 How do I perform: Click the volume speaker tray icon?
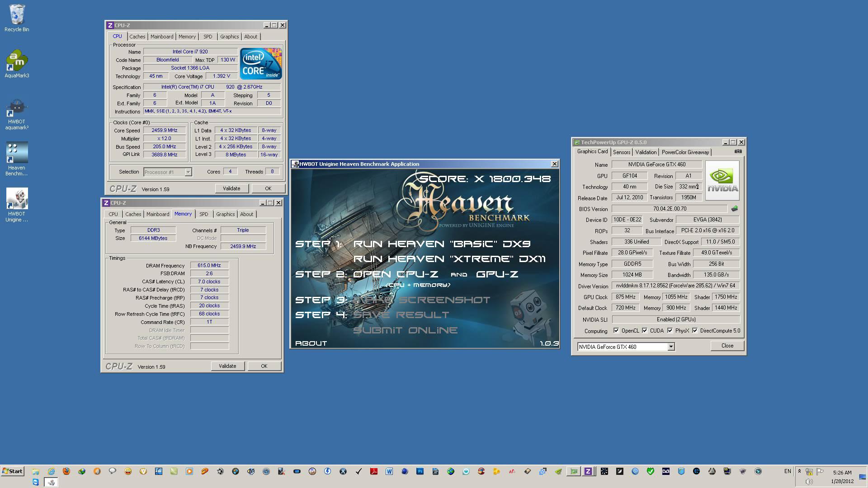(809, 481)
